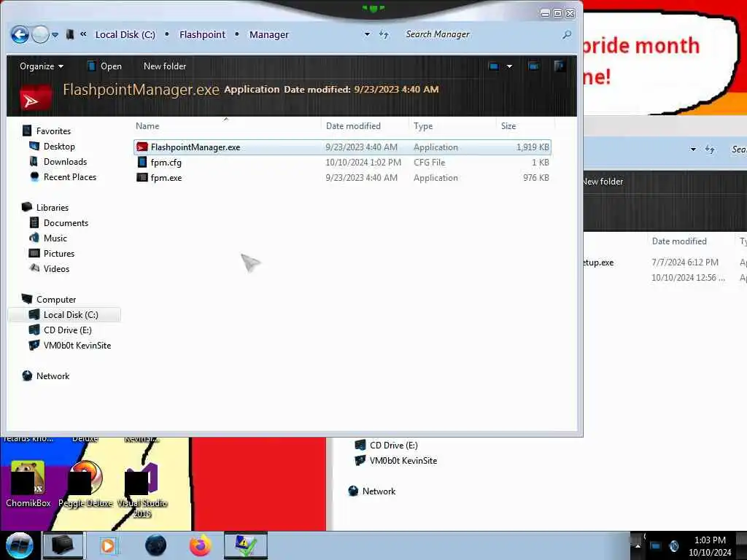Click the installer taskbar icon with checkmark

click(x=245, y=545)
